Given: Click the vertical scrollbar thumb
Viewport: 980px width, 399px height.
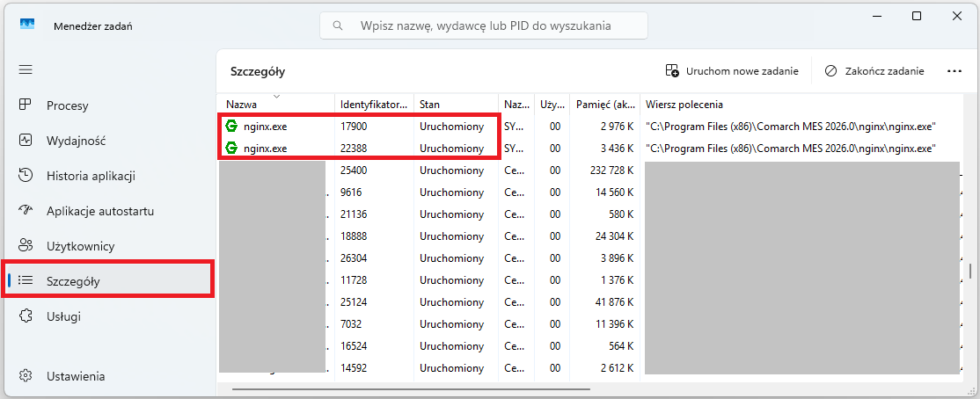Looking at the screenshot, I should pos(970,271).
